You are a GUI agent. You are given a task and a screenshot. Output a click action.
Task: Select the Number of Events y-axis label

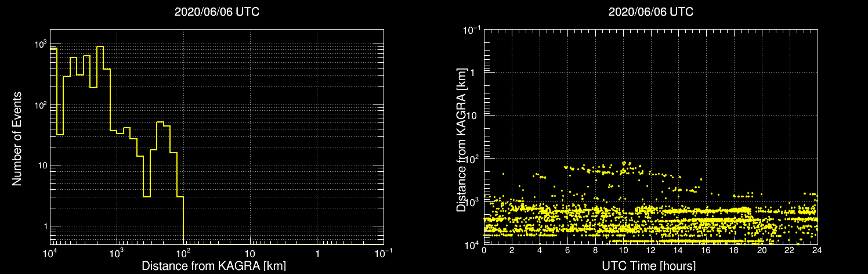tap(17, 138)
